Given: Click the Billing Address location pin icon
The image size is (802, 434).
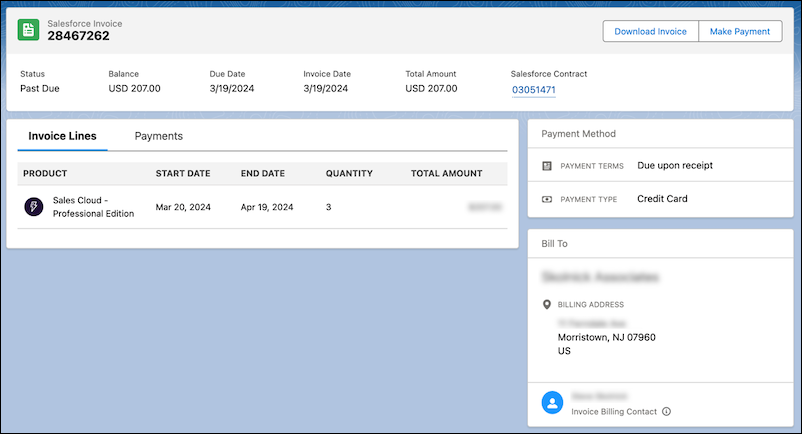Looking at the screenshot, I should [547, 305].
